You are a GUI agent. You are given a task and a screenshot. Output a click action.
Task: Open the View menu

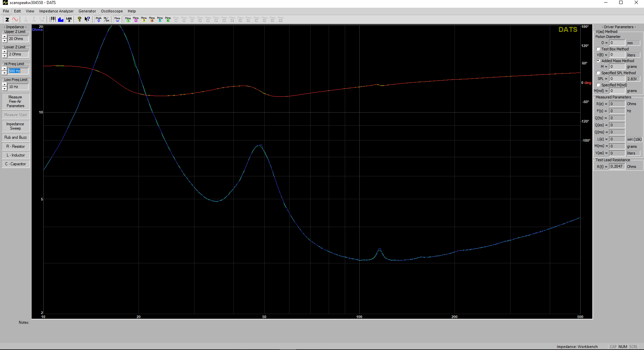click(x=30, y=11)
